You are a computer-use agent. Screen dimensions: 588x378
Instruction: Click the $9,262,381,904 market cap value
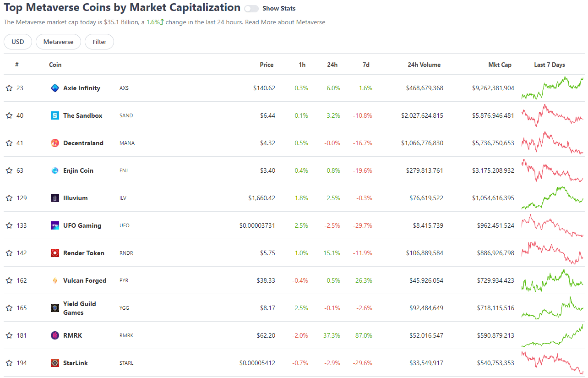[493, 88]
